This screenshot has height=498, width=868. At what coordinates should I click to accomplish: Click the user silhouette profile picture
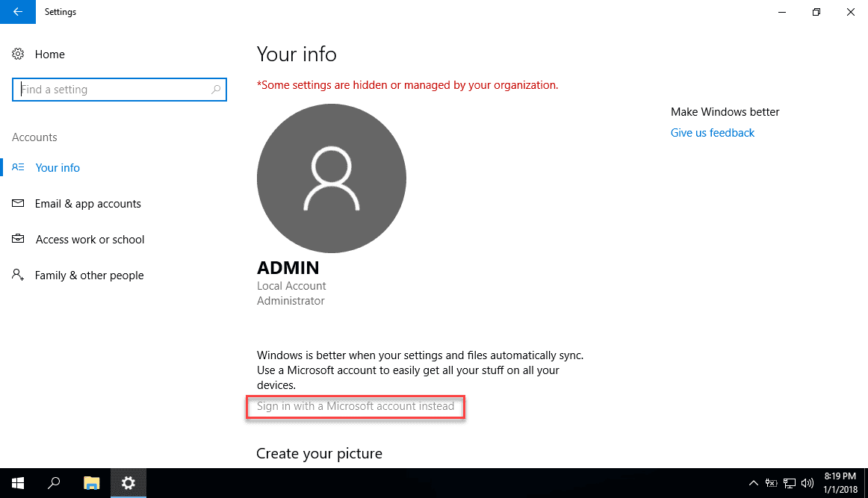[331, 178]
